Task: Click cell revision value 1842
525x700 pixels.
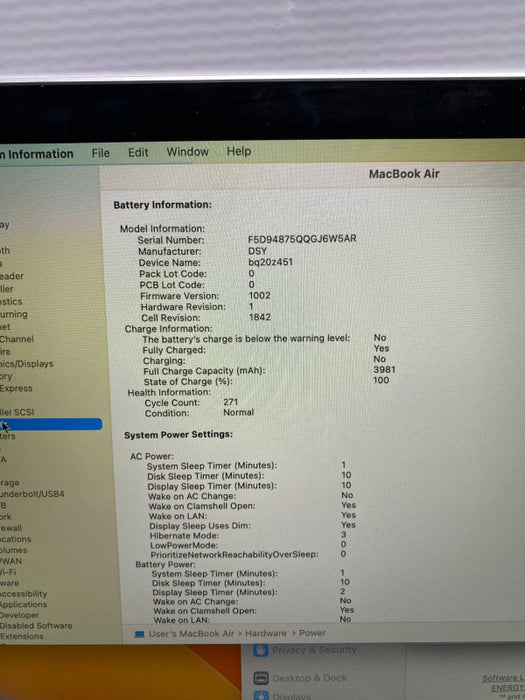Action: click(x=260, y=317)
